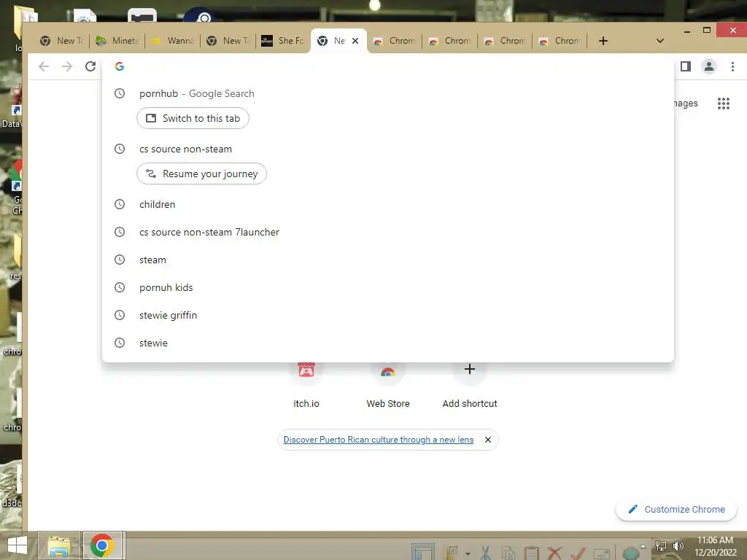747x560 pixels.
Task: Choose the stewie search suggestion
Action: (x=388, y=343)
